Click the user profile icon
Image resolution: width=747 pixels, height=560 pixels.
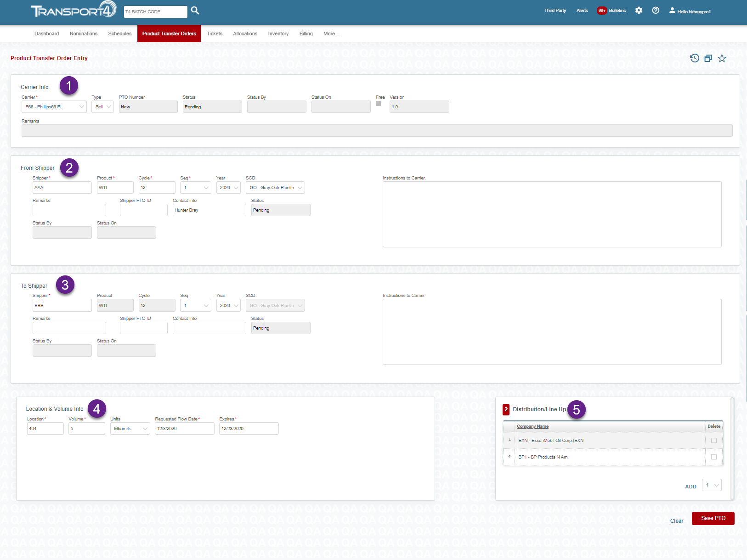coord(672,11)
